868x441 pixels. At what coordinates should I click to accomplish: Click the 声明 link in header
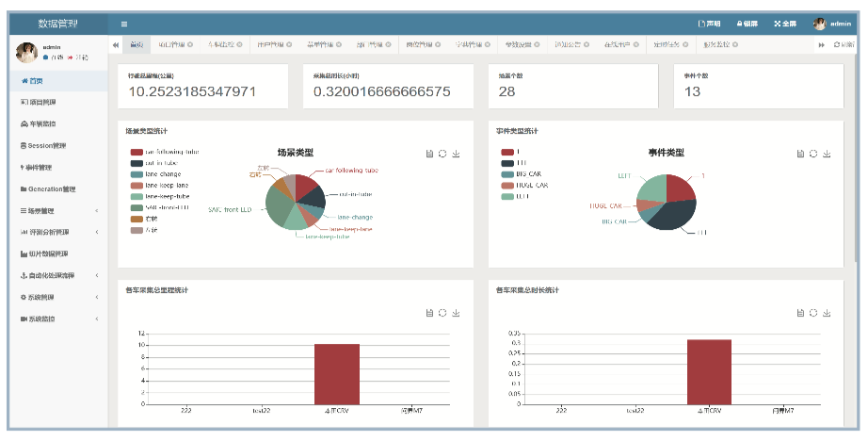coord(709,24)
